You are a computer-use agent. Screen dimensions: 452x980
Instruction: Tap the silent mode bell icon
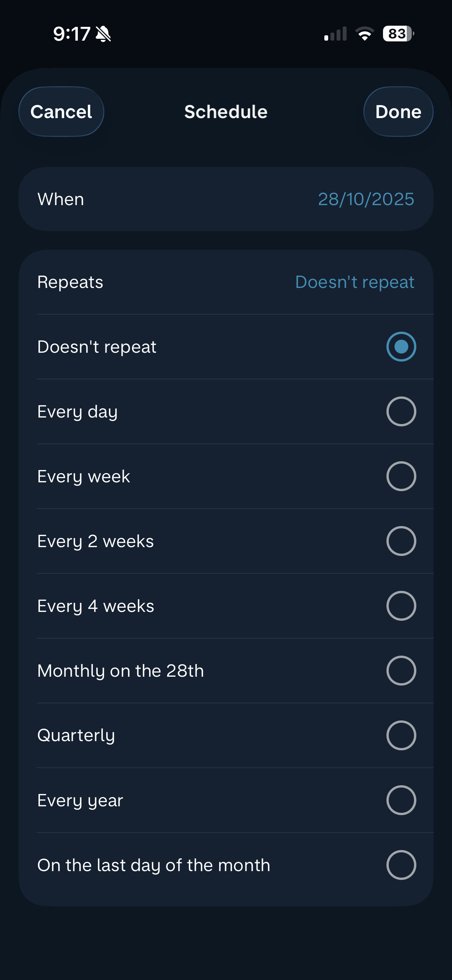coord(103,34)
